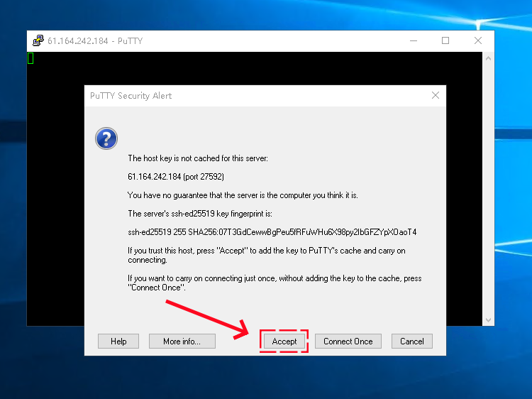
Task: Choose the Connect Once button
Action: click(348, 341)
